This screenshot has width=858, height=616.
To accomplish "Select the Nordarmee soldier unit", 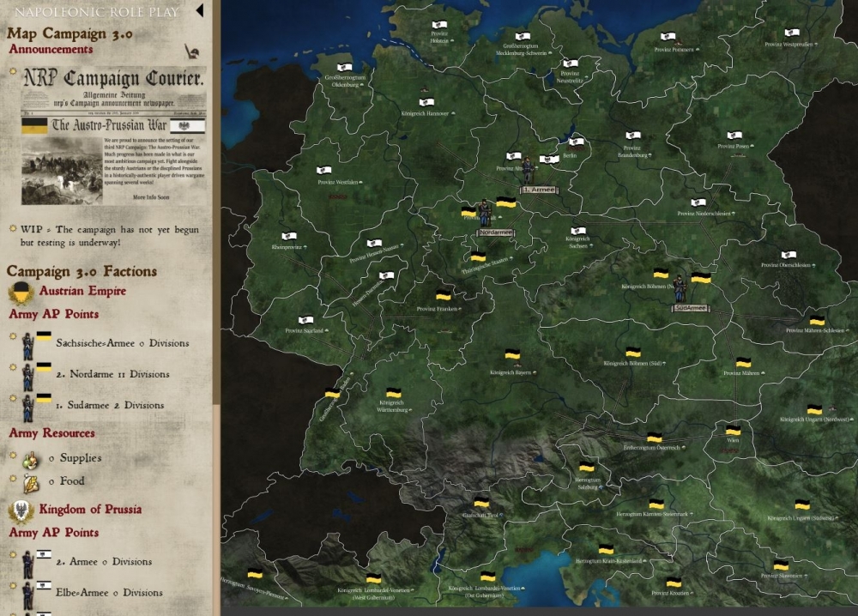I will (485, 214).
